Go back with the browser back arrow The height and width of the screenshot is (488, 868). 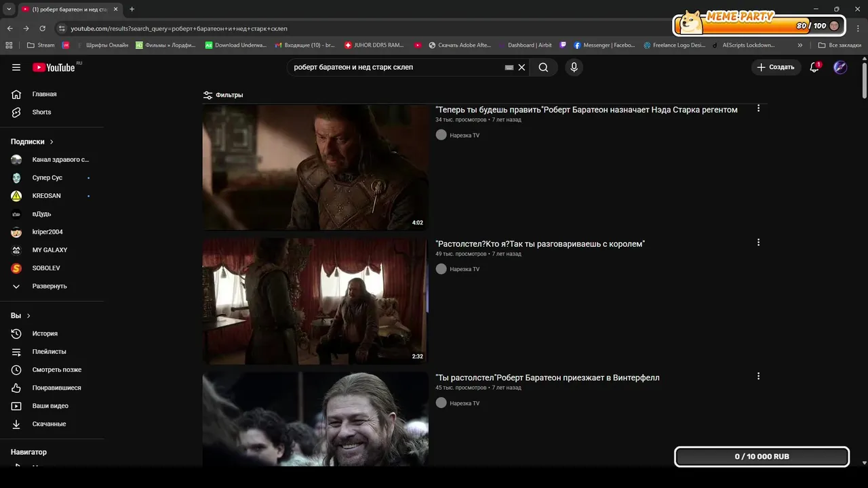(x=9, y=28)
